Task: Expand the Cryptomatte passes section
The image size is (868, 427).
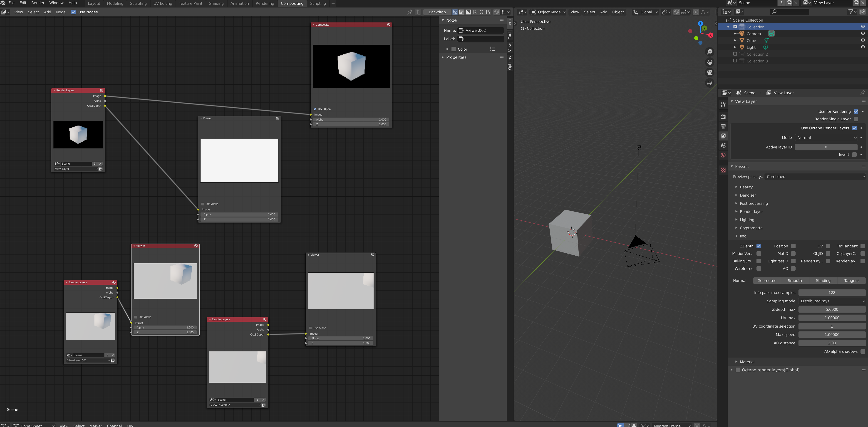Action: pyautogui.click(x=751, y=228)
